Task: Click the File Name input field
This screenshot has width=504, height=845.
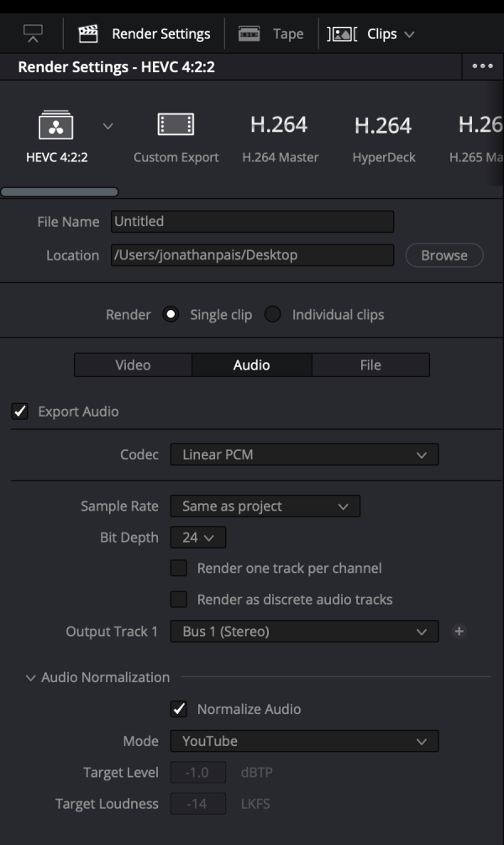Action: coord(252,222)
